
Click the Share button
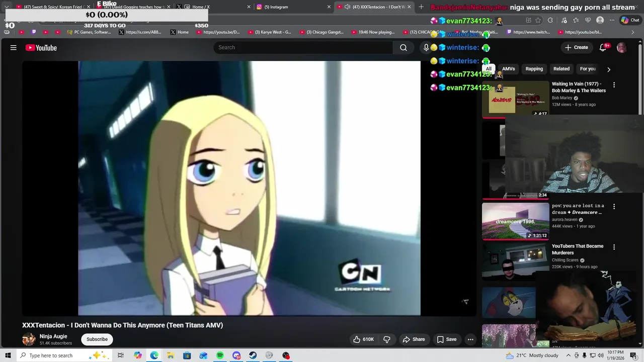(x=414, y=339)
